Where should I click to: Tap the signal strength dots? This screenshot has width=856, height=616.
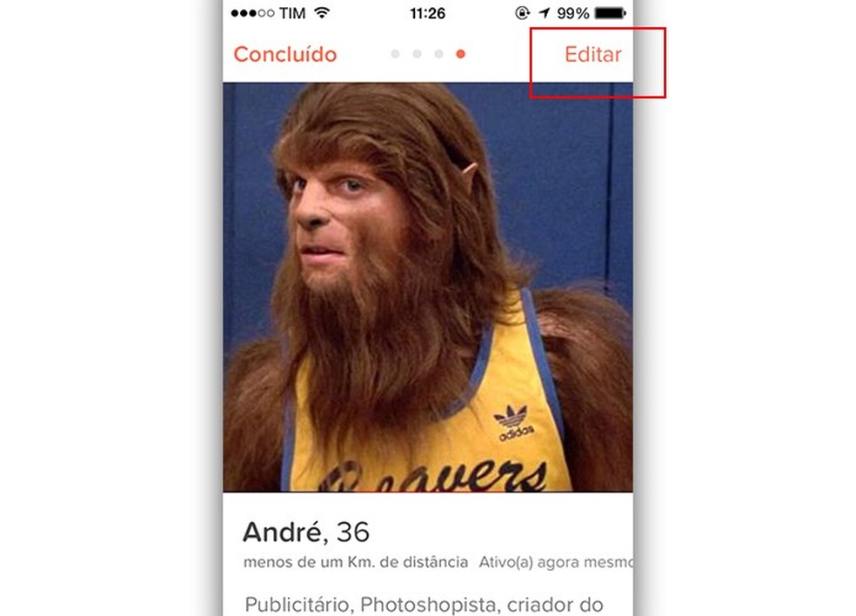pyautogui.click(x=252, y=13)
